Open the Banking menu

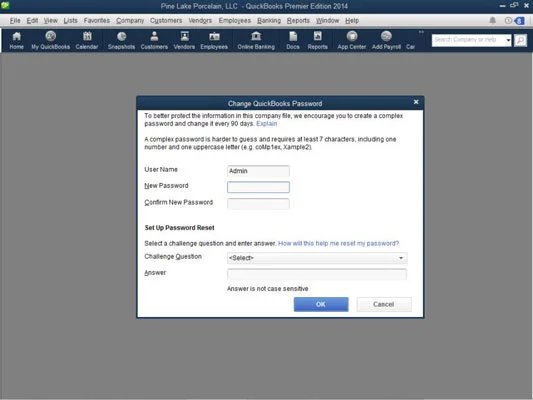point(269,20)
